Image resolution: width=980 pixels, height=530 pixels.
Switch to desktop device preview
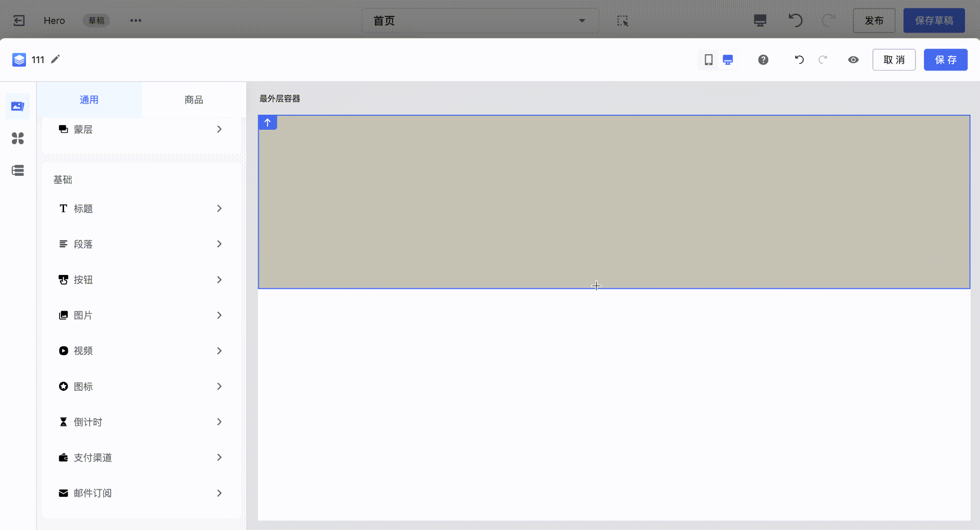pos(728,60)
